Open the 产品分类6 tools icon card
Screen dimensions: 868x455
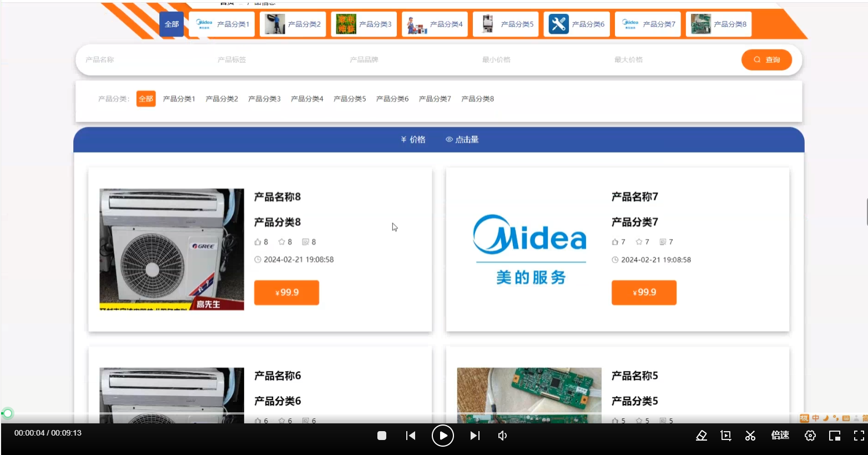pyautogui.click(x=577, y=24)
